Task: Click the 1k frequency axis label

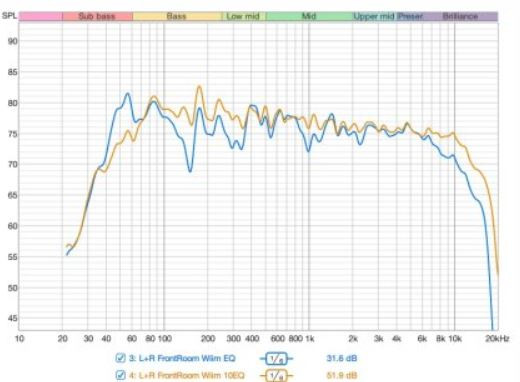Action: (x=310, y=339)
